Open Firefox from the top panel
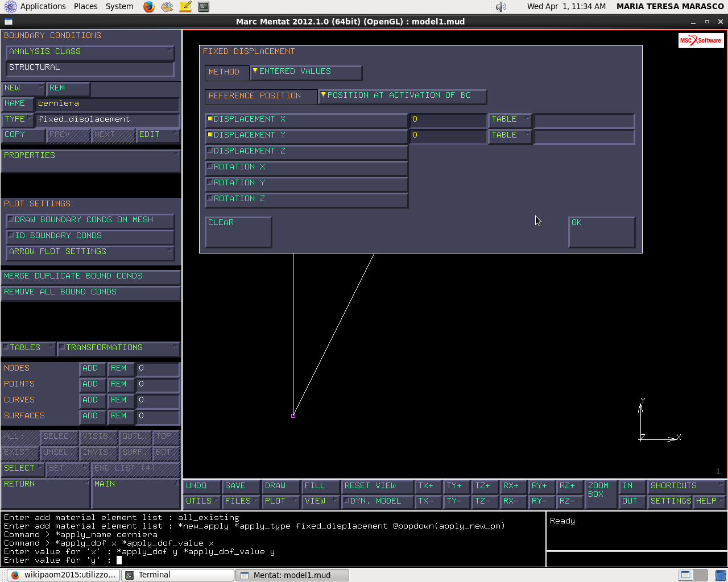This screenshot has height=582, width=728. 149,7
